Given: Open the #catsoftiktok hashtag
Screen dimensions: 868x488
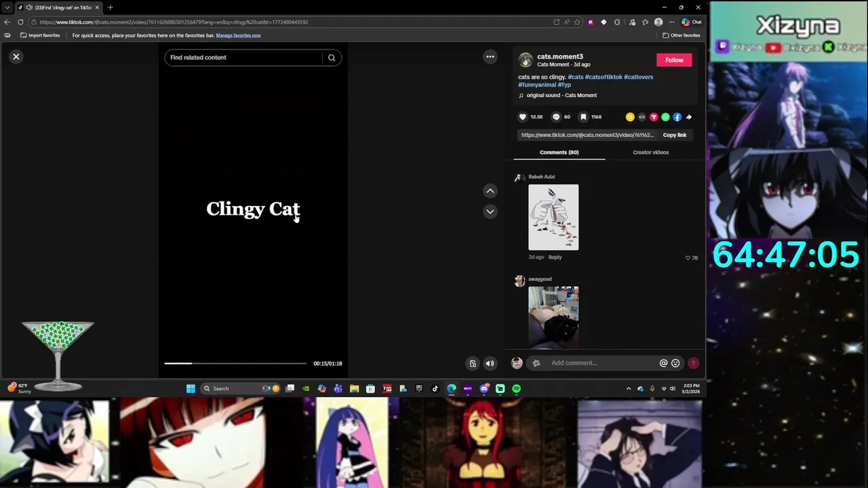Looking at the screenshot, I should pos(604,77).
